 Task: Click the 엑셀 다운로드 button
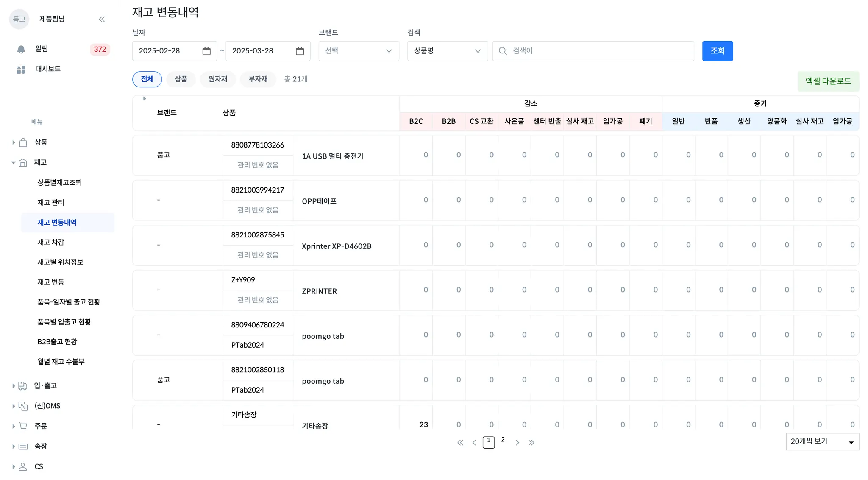(x=828, y=81)
